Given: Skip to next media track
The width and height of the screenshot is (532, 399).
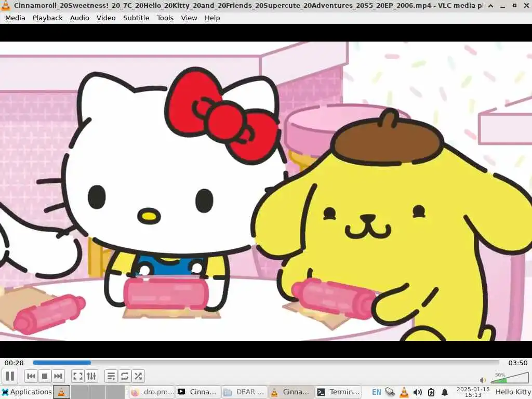Looking at the screenshot, I should pos(58,376).
